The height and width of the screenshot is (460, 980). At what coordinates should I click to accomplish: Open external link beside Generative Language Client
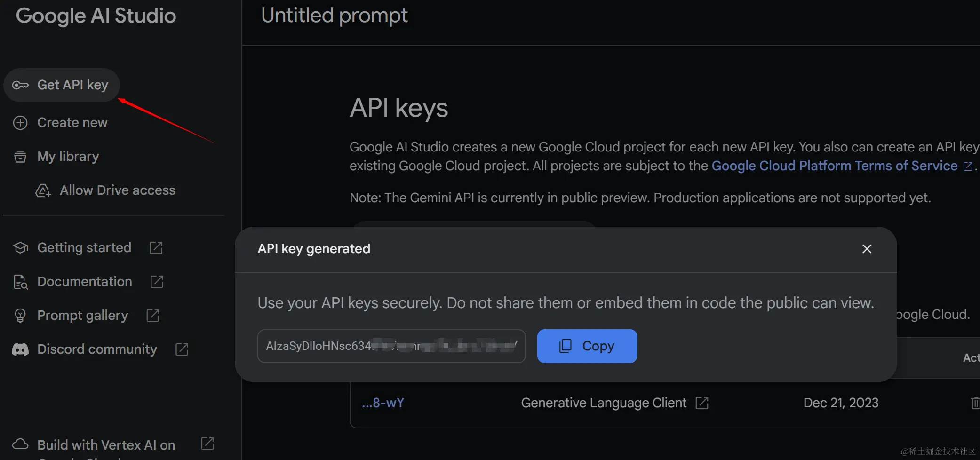click(x=702, y=403)
